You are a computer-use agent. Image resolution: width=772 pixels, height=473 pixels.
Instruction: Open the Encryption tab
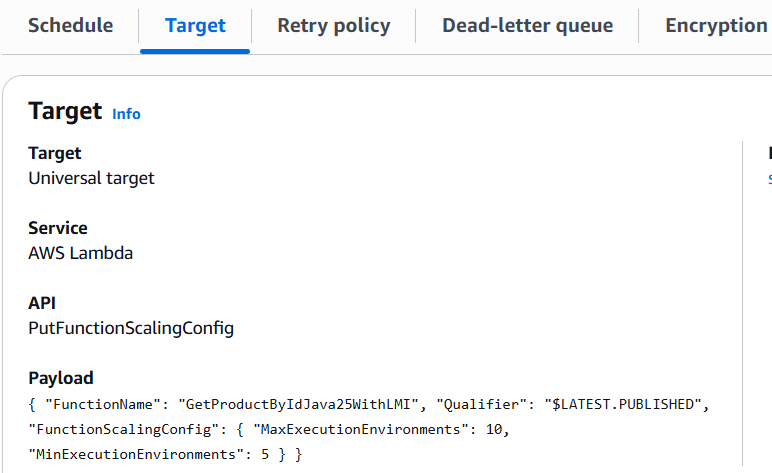(x=716, y=26)
